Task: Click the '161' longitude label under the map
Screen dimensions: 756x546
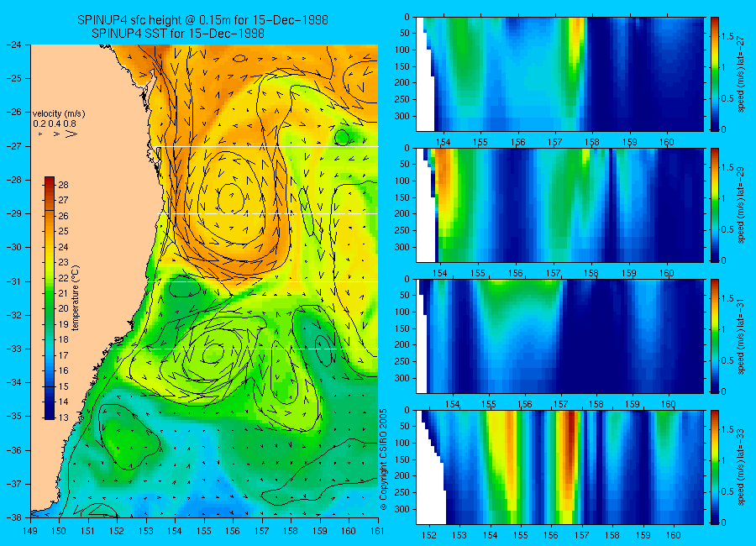Action: point(377,531)
